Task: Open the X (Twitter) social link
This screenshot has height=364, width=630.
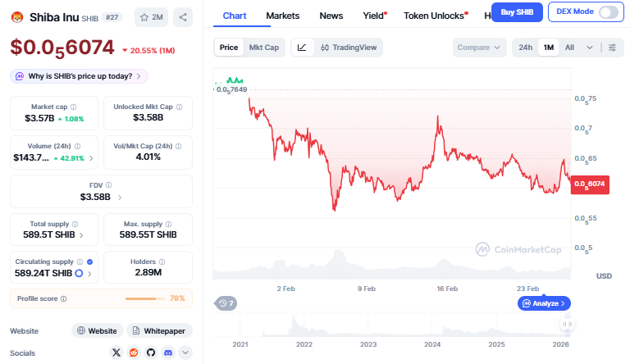Action: click(116, 353)
